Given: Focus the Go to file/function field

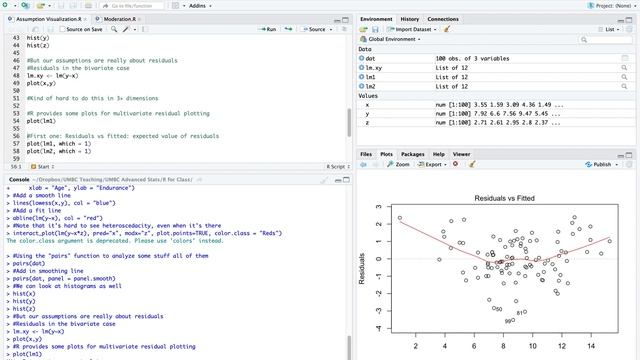Looking at the screenshot, I should (131, 6).
